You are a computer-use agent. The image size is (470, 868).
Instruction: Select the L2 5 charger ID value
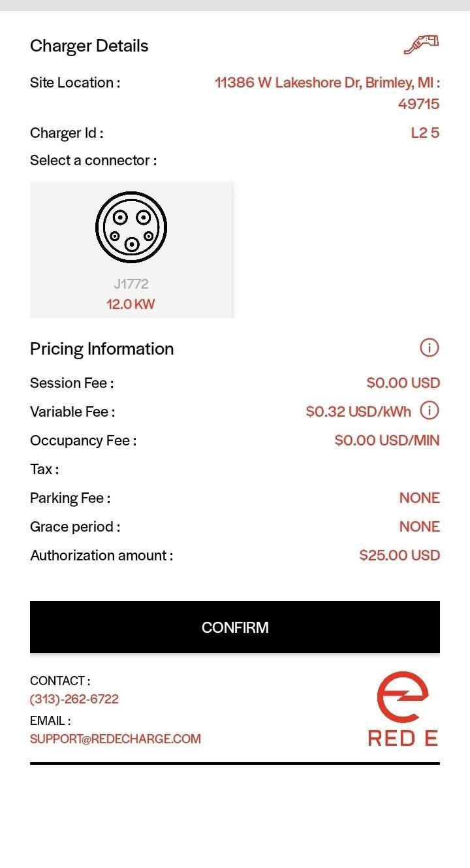click(x=425, y=133)
